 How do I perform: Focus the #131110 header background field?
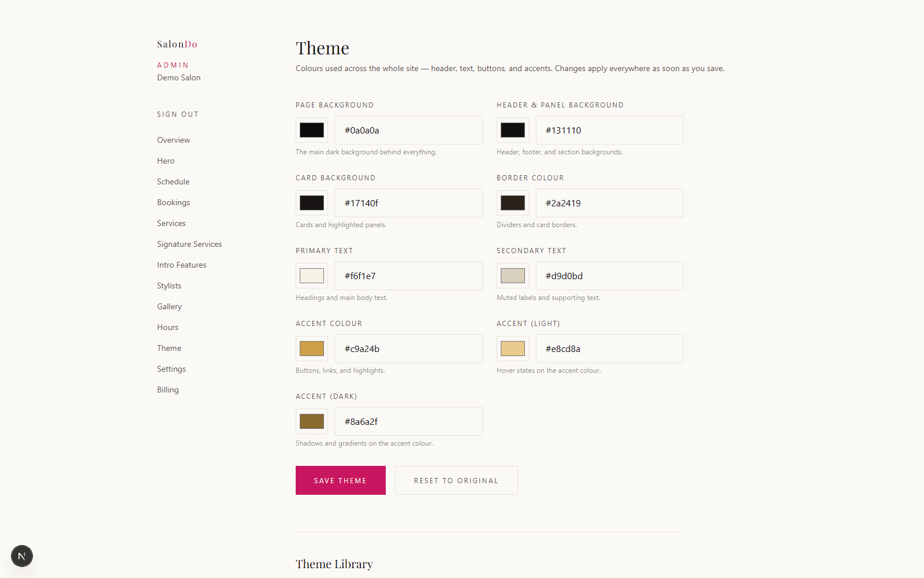coord(610,130)
